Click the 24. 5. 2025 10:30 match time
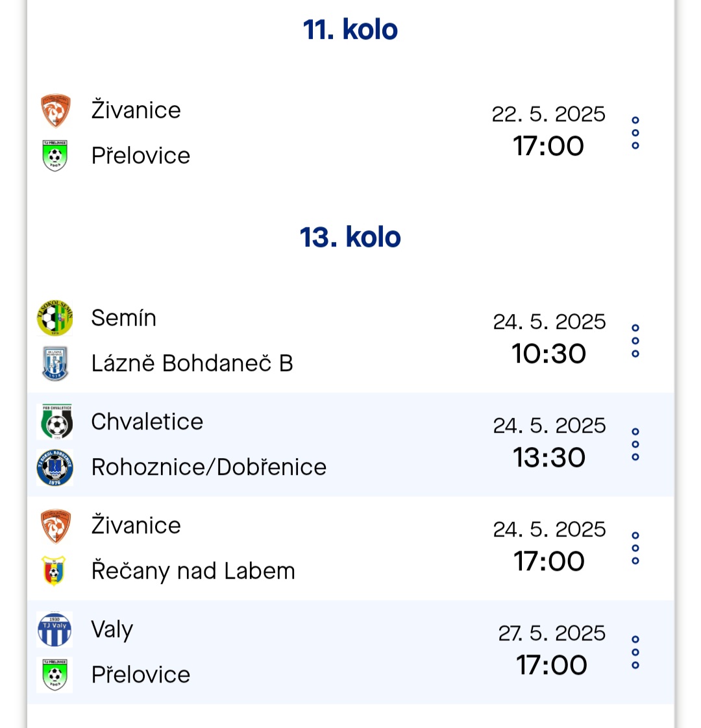The image size is (701, 728). (x=549, y=339)
